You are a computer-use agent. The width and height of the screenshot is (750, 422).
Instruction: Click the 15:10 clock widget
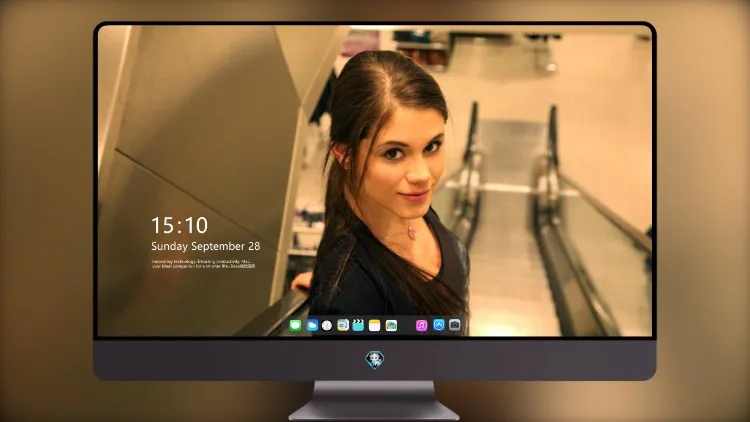179,225
